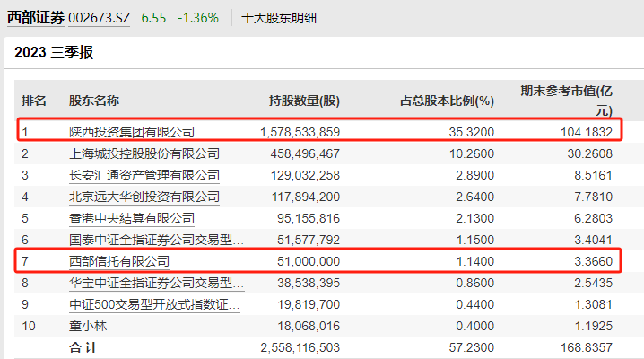Open shareholder 上海城投控股股份有限公司

[x=144, y=153]
